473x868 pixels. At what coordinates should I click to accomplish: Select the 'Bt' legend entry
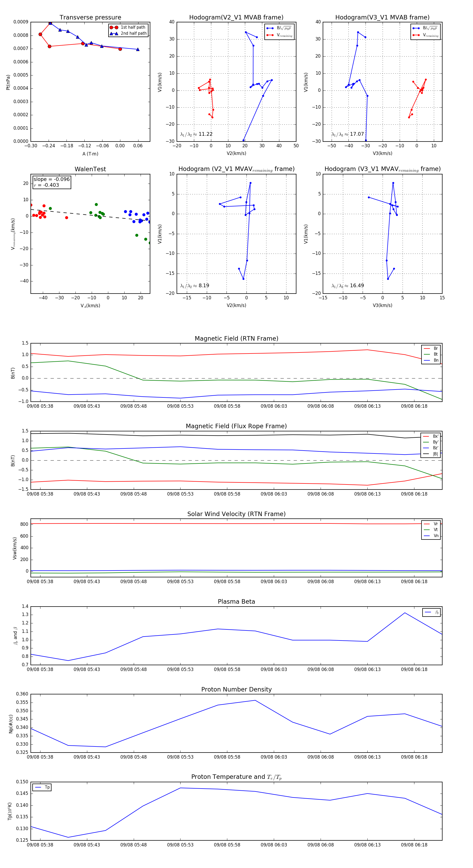pos(431,354)
